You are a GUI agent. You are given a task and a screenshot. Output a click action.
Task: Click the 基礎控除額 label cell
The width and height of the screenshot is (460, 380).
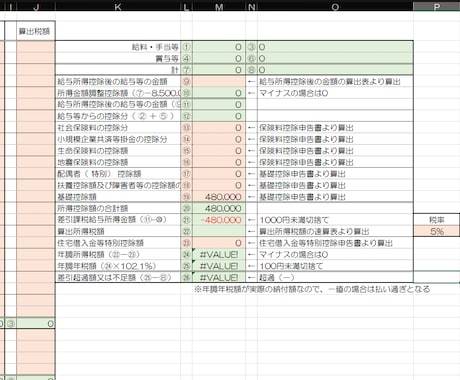[x=118, y=197]
